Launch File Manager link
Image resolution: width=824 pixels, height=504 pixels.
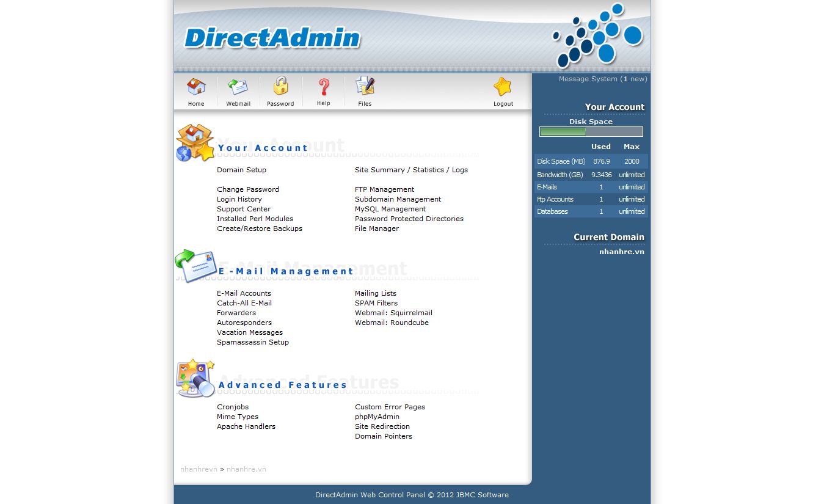tap(377, 228)
